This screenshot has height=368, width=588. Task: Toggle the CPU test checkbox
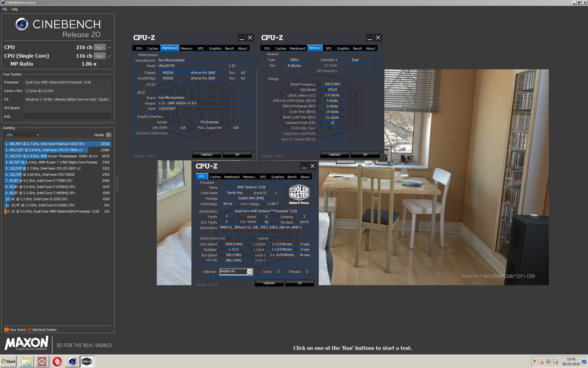[110, 47]
